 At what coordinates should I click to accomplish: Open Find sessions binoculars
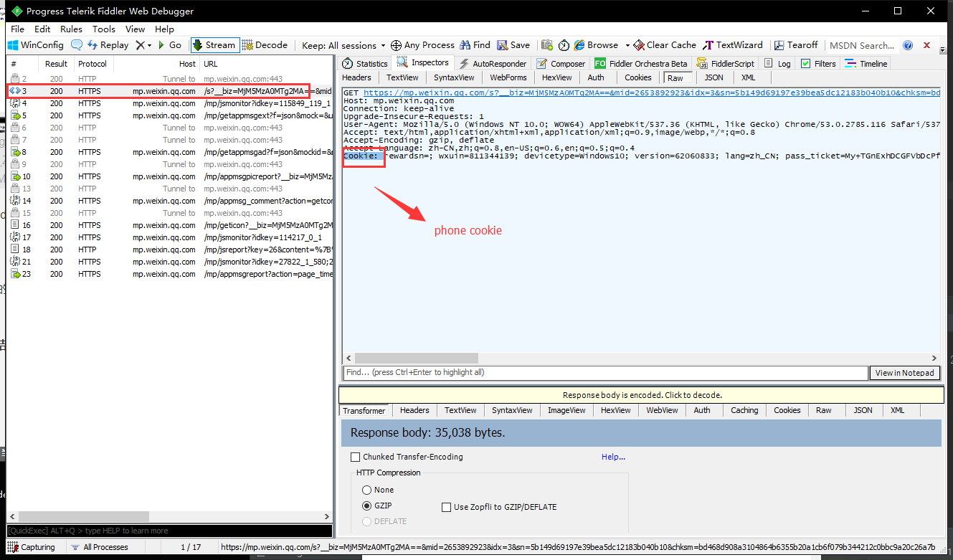click(x=475, y=45)
